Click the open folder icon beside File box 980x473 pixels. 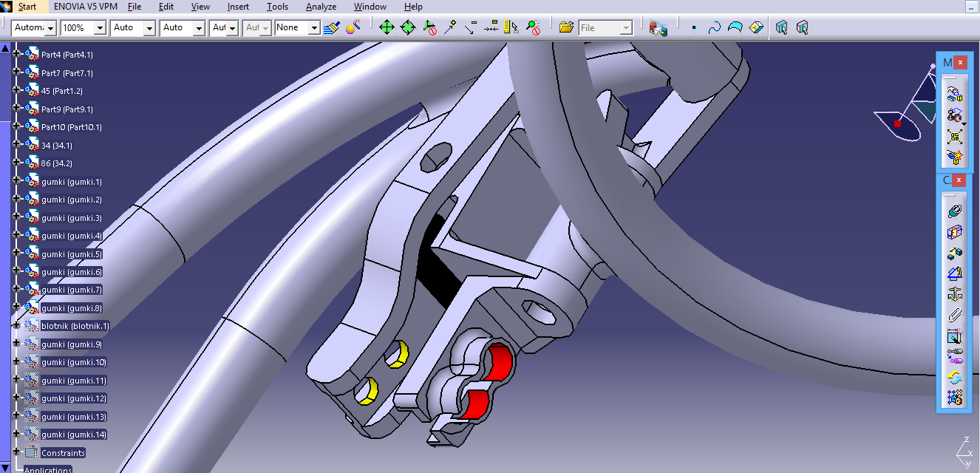pos(567,27)
